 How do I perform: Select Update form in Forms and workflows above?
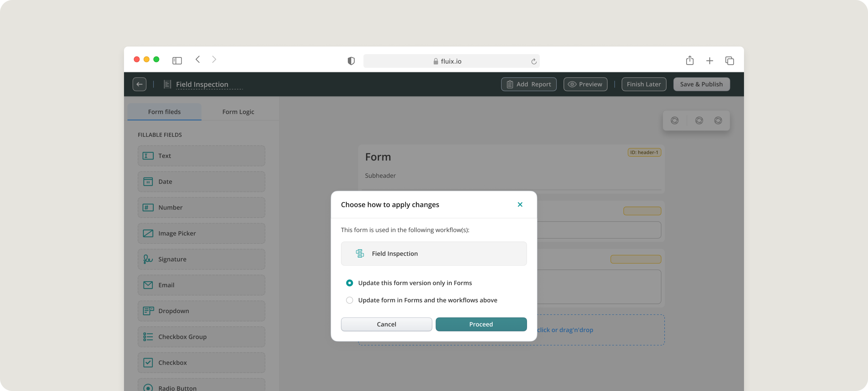[349, 300]
